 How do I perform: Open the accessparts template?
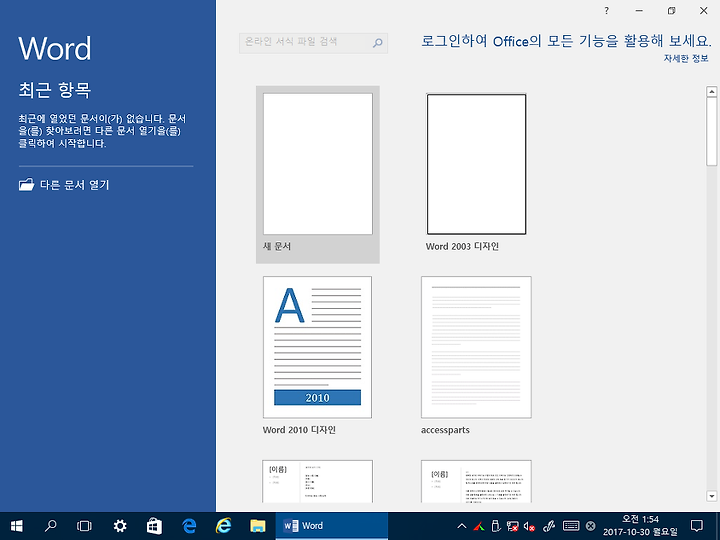(476, 355)
